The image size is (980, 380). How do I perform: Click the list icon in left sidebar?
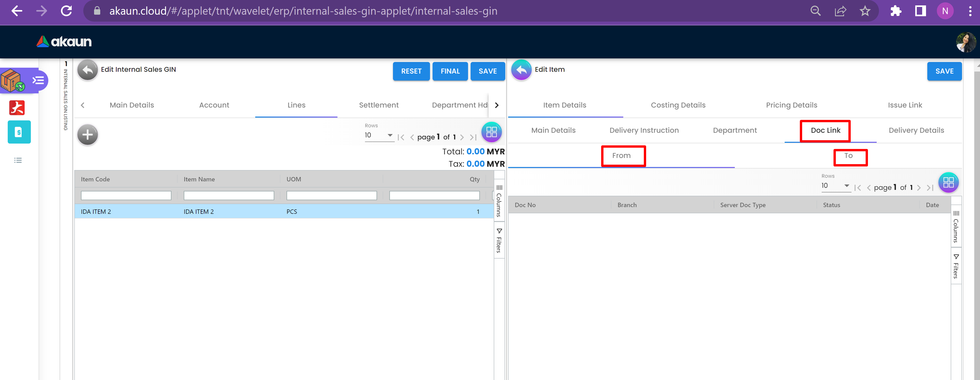[x=18, y=160]
